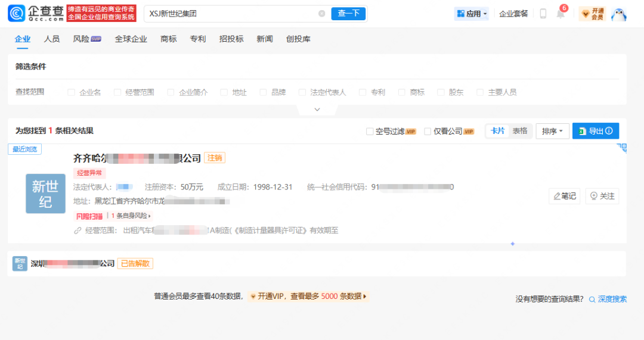Viewport: 644px width, 340px height.
Task: Click the 导出 export button
Action: click(596, 131)
